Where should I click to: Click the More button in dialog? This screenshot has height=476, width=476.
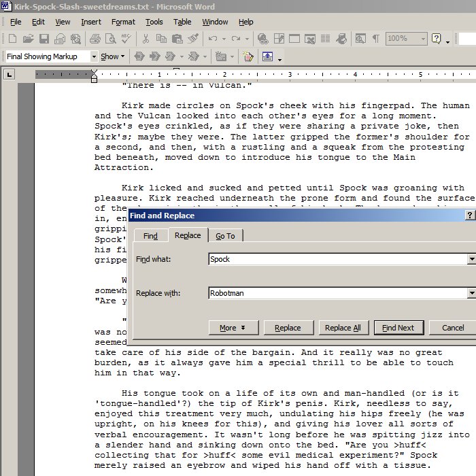tap(233, 328)
